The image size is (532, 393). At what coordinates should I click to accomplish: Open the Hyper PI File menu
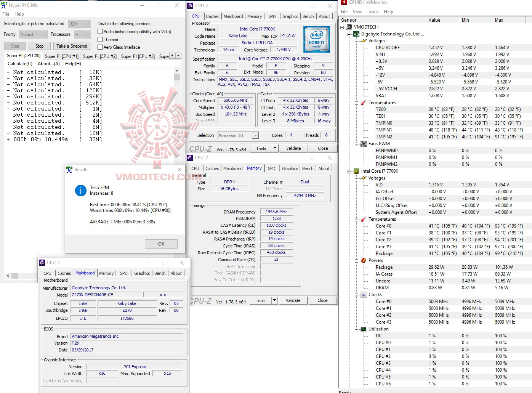tap(6, 14)
